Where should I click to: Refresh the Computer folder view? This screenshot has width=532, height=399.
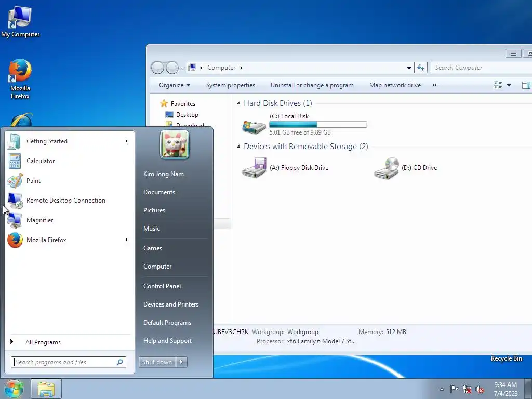click(421, 68)
